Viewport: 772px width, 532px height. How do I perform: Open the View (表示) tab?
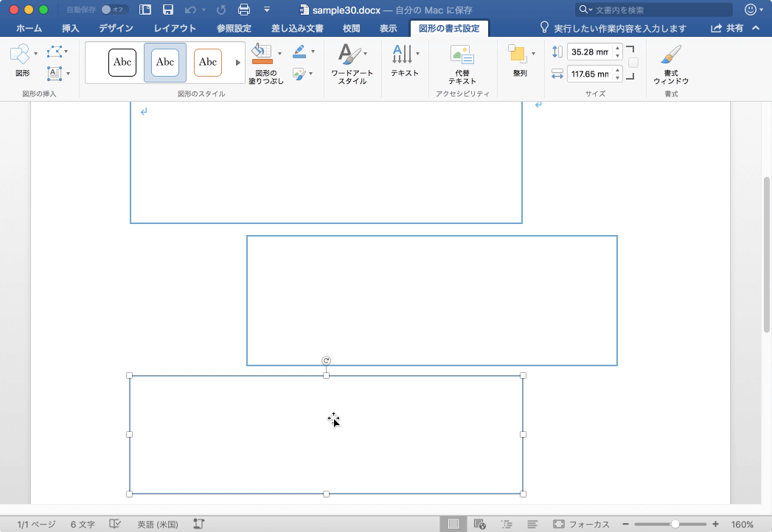[389, 29]
